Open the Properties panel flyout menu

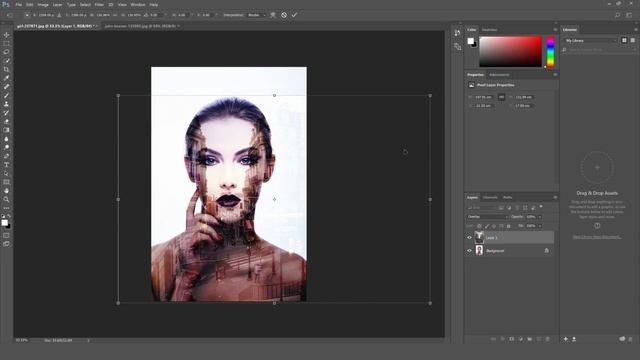pos(555,75)
